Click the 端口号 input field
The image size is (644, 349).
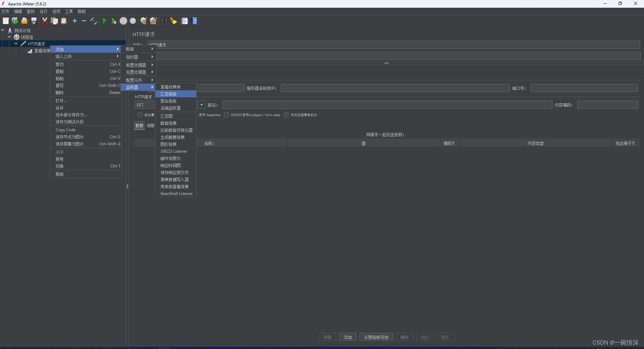(584, 88)
